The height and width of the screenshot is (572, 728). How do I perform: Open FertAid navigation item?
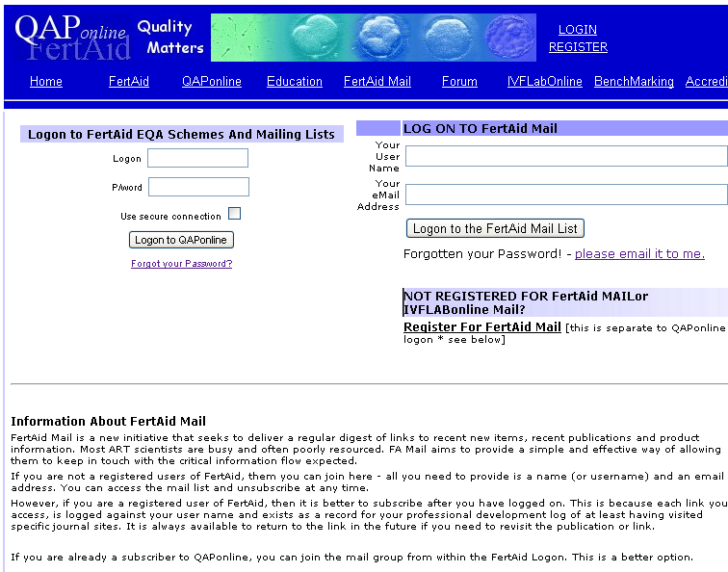[129, 81]
